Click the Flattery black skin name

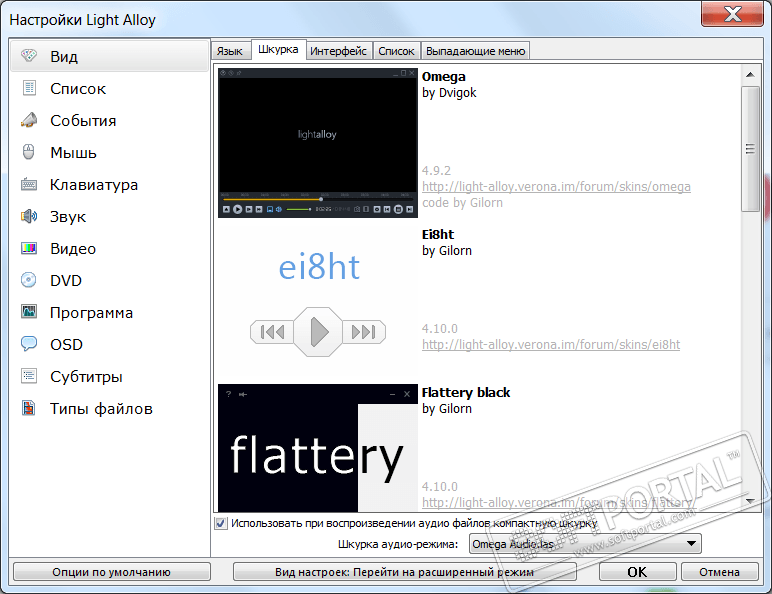coord(466,393)
